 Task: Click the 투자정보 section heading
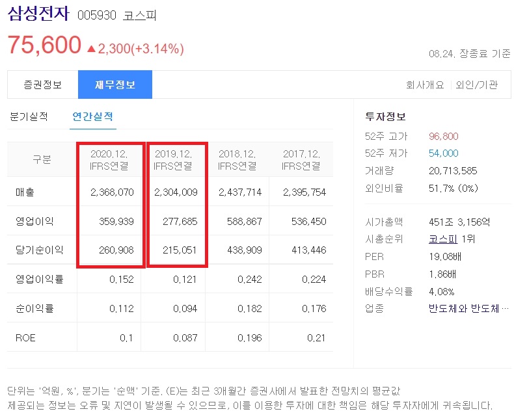point(385,116)
